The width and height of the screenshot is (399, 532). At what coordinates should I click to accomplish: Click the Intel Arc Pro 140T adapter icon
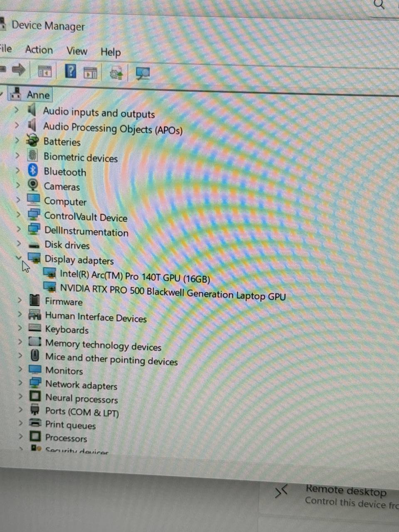click(x=50, y=273)
